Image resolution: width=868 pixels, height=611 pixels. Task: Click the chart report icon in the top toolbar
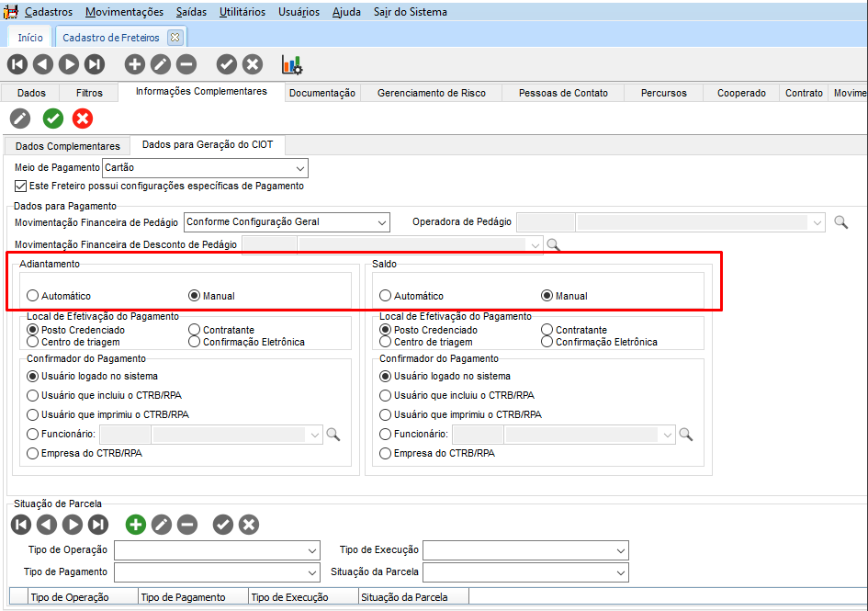coord(291,64)
